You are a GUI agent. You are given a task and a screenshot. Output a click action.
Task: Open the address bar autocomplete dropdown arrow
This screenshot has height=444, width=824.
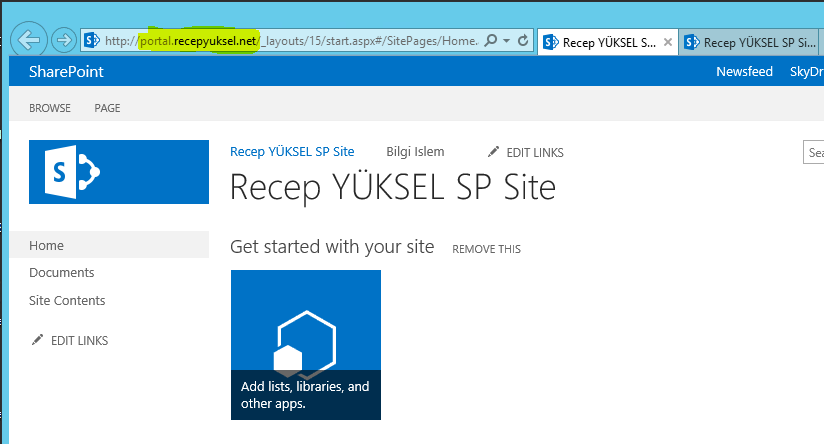(x=506, y=40)
